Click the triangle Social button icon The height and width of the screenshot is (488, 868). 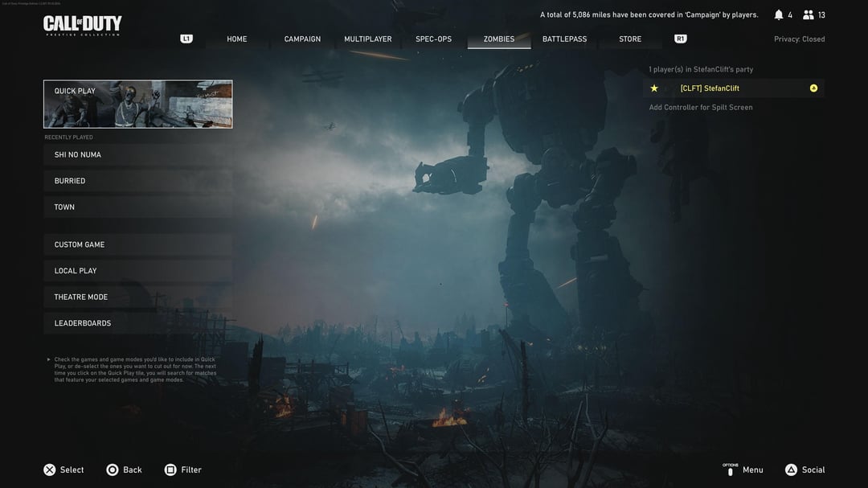pos(791,470)
